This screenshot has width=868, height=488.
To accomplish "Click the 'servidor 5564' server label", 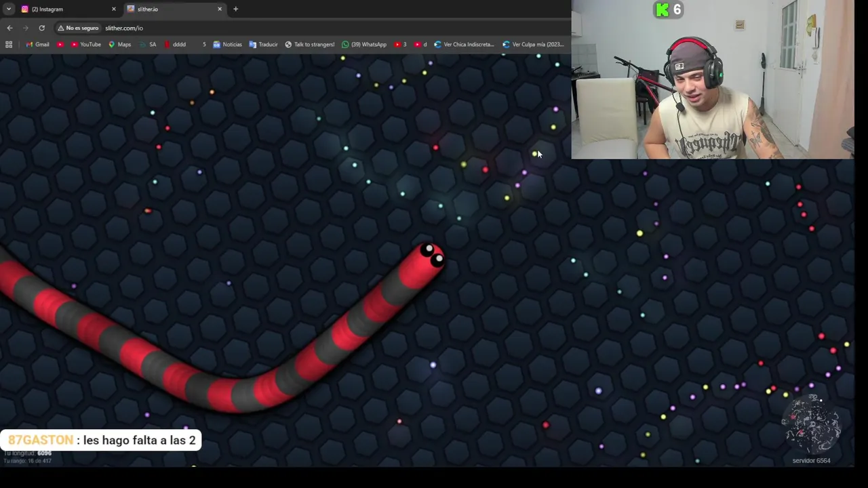I will [811, 461].
